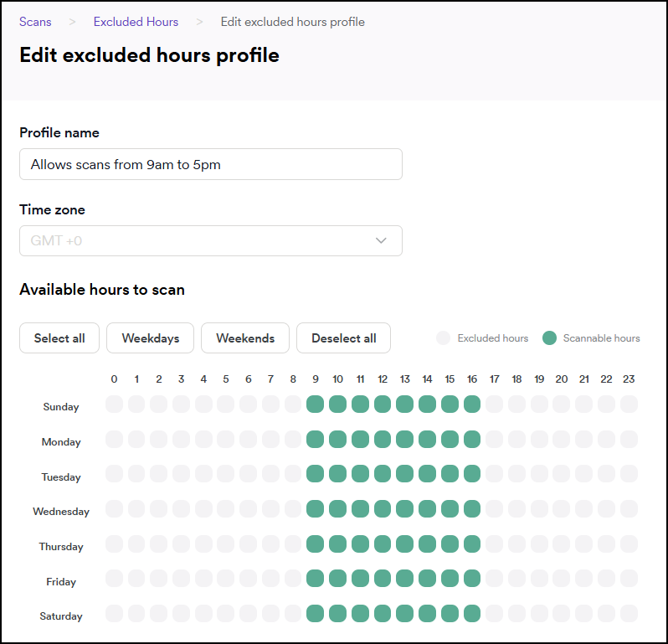Image resolution: width=668 pixels, height=644 pixels.
Task: Toggle Sunday hour 0 slot
Action: 114,404
